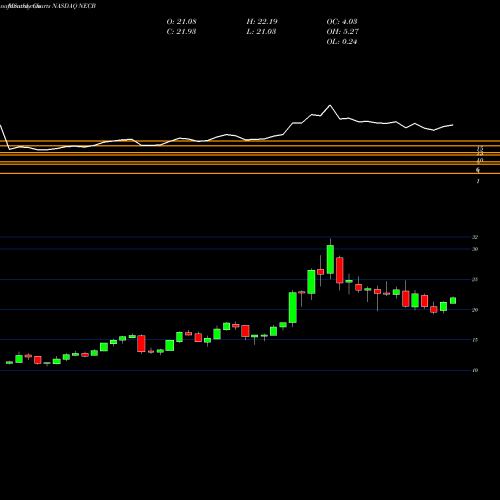The image size is (500, 500).
Task: Click the 20 price axis label
Action: (x=475, y=310)
